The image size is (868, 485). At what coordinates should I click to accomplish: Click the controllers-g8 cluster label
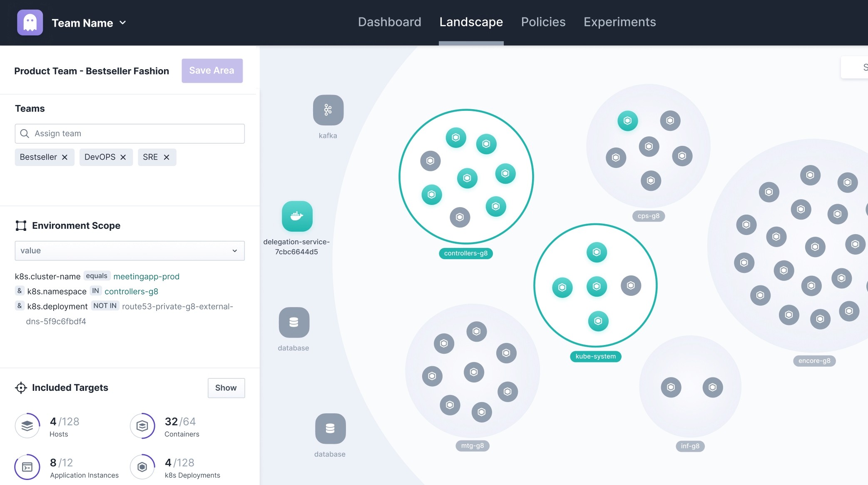tap(466, 253)
